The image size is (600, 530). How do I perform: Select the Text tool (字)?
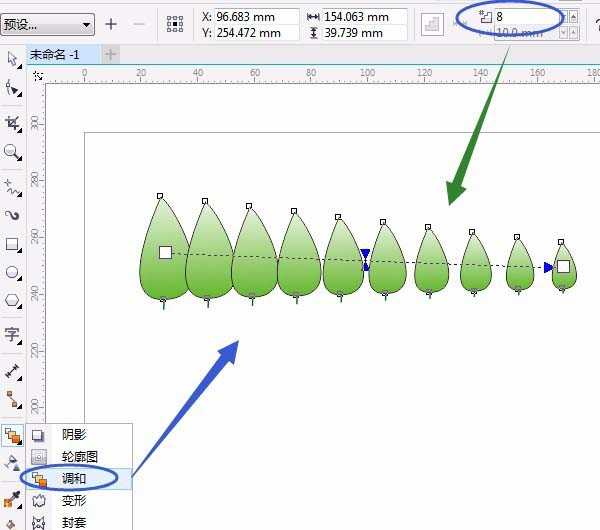(12, 335)
